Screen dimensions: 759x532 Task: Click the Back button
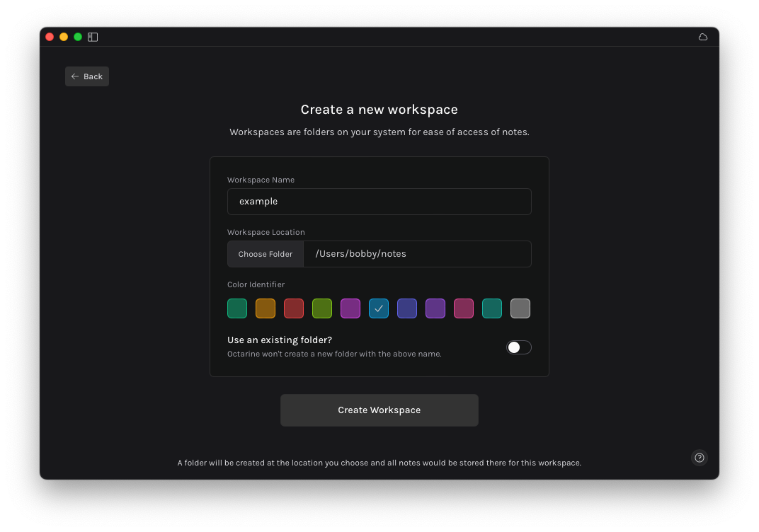(x=86, y=76)
